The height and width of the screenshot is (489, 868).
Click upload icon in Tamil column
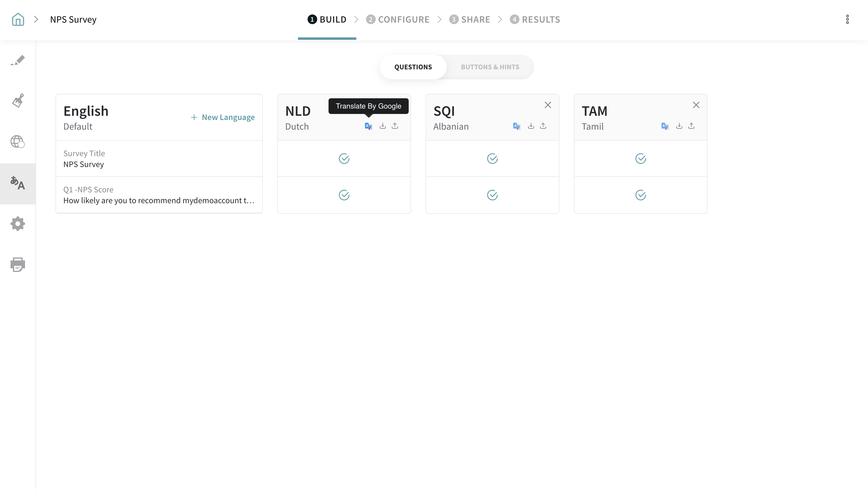[x=691, y=126]
